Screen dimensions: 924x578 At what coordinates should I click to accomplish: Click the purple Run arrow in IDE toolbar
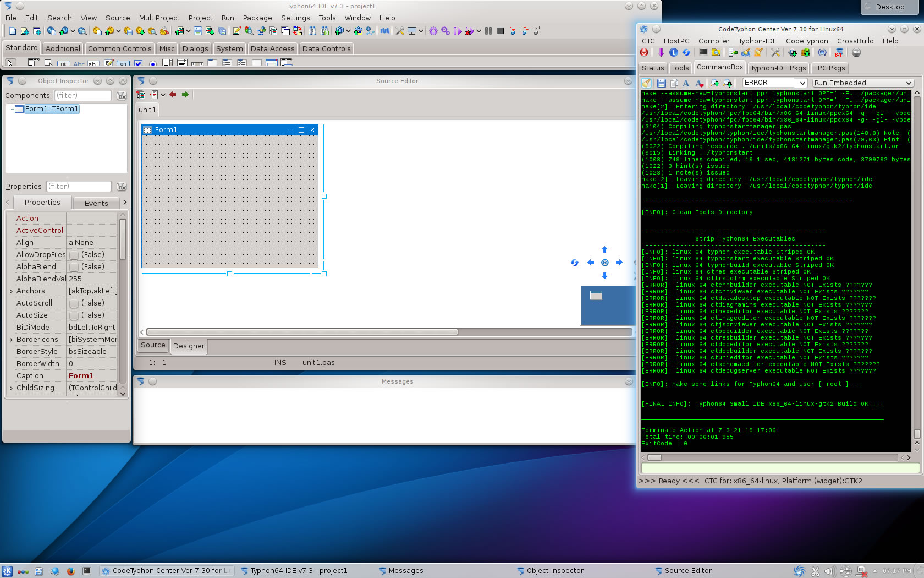[x=458, y=31]
